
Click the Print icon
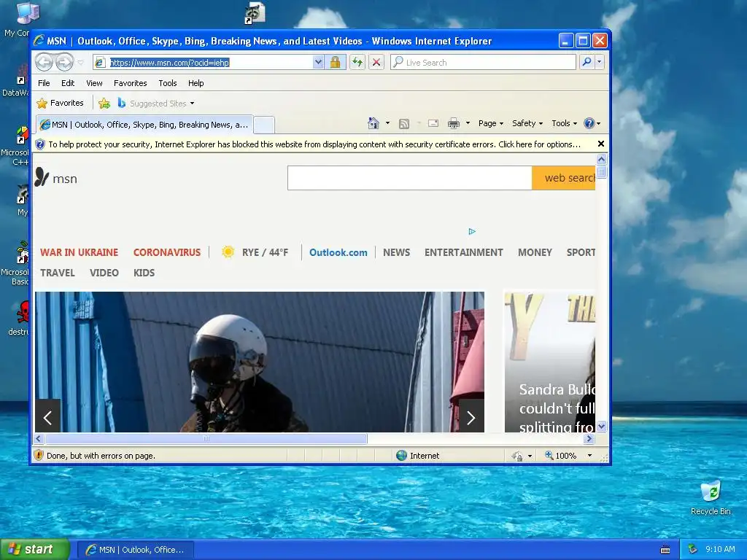(454, 124)
